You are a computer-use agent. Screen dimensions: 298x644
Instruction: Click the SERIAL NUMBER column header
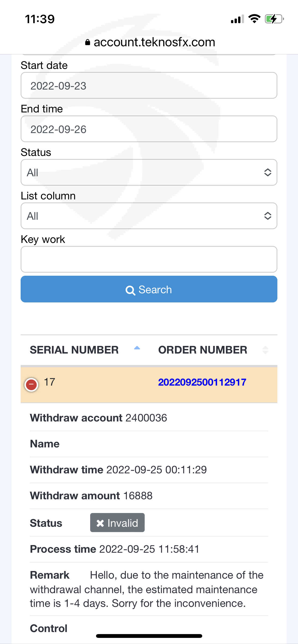[x=74, y=350]
